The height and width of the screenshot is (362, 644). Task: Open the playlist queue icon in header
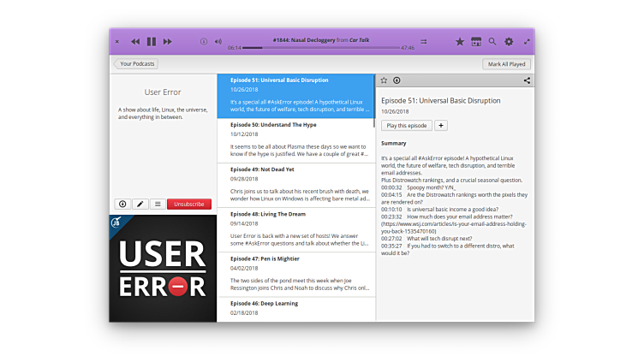coord(423,41)
